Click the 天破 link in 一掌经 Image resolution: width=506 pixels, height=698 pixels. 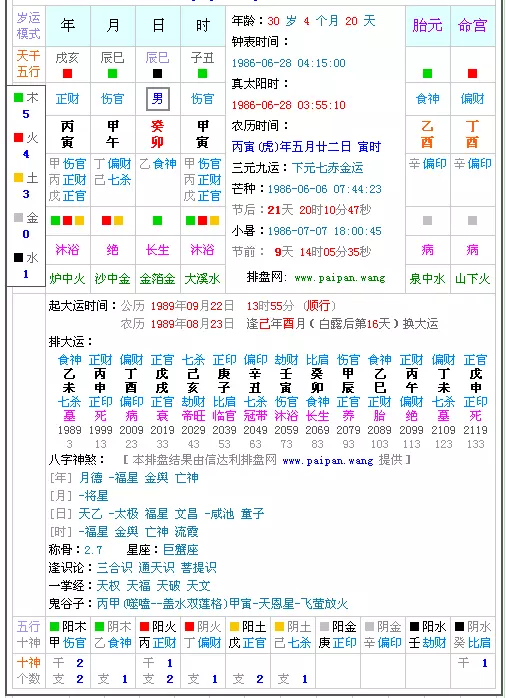pyautogui.click(x=168, y=585)
